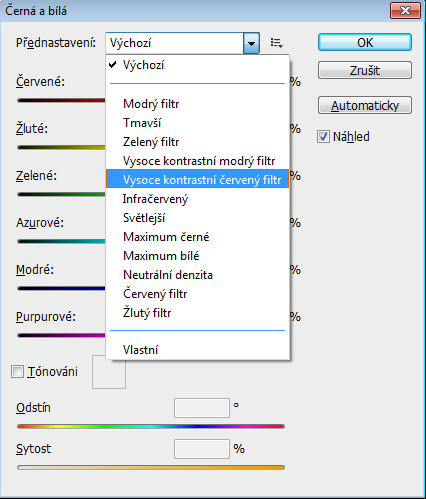Collapse the Přednastavení dropdown arrow

pos(251,43)
